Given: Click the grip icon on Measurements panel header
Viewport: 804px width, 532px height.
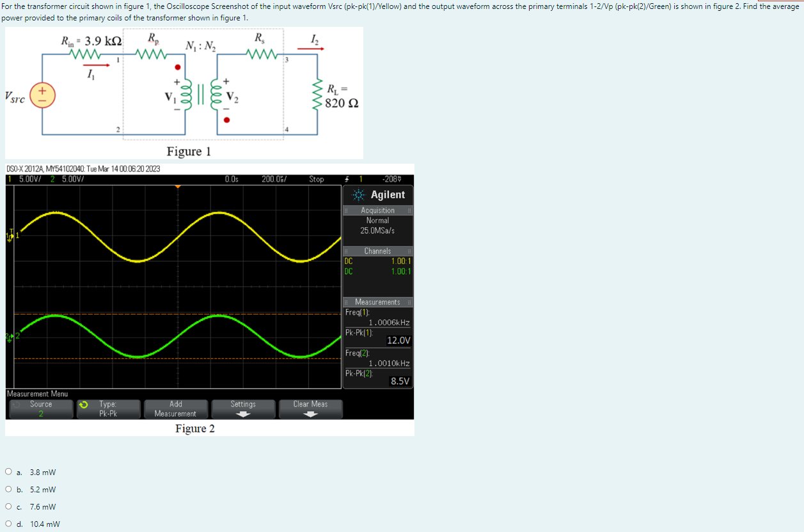Looking at the screenshot, I should click(x=345, y=301).
